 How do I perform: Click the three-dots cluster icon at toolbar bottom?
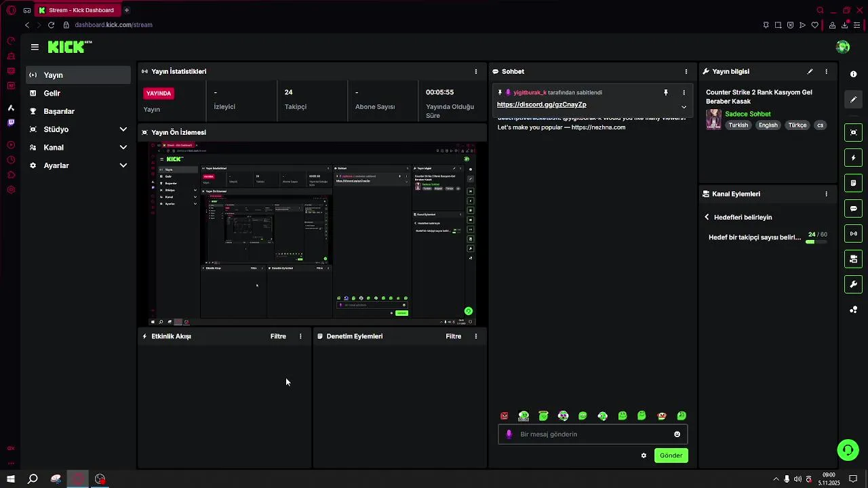pyautogui.click(x=853, y=310)
